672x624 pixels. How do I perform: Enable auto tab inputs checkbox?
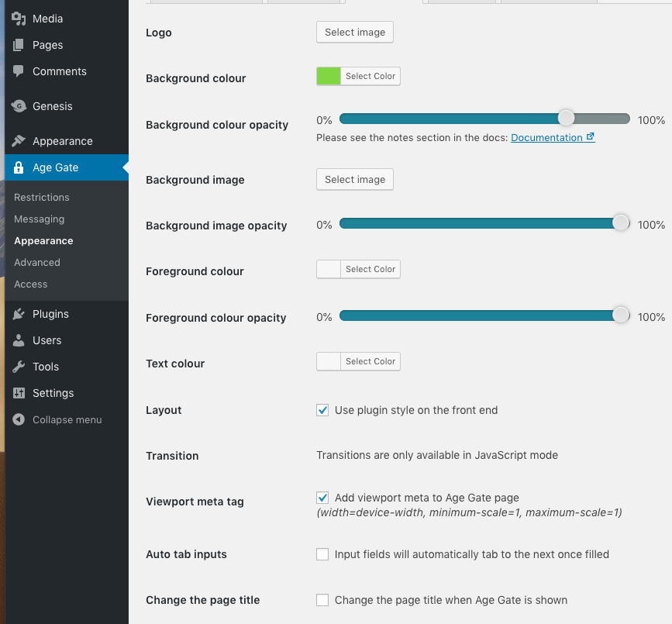322,554
